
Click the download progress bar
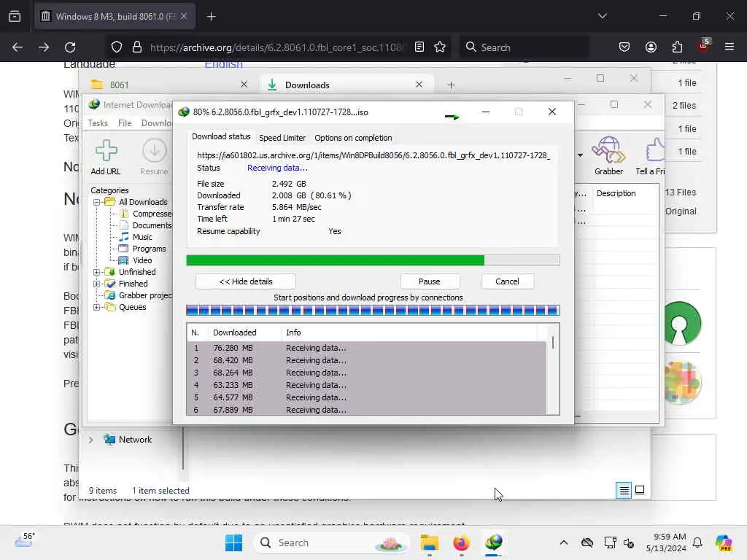coord(373,260)
